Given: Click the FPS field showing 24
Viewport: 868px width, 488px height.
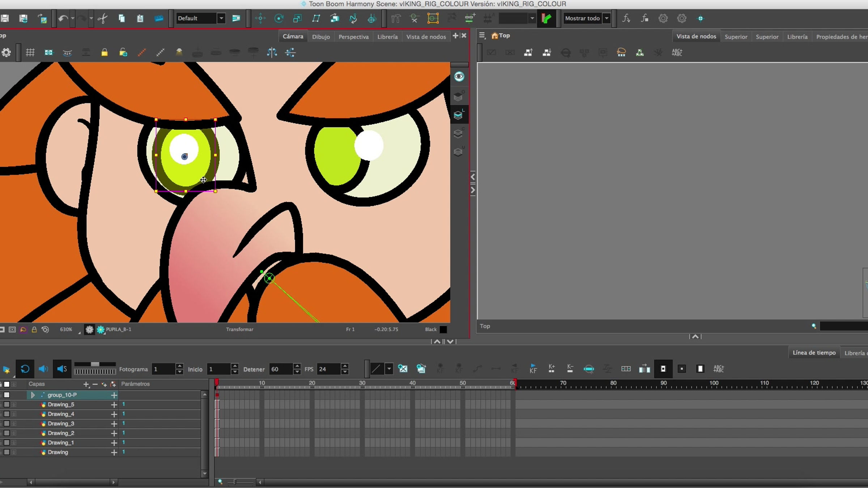Looking at the screenshot, I should click(328, 369).
